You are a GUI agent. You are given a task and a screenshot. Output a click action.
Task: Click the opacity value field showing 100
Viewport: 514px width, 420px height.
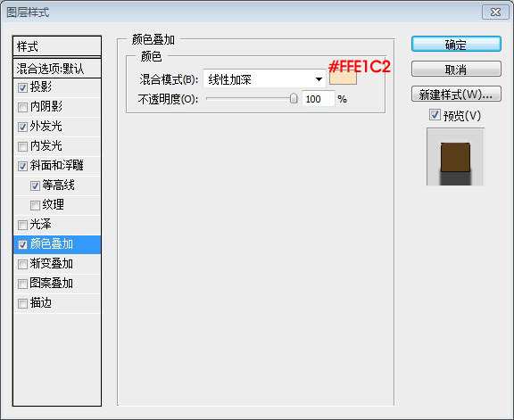click(318, 99)
